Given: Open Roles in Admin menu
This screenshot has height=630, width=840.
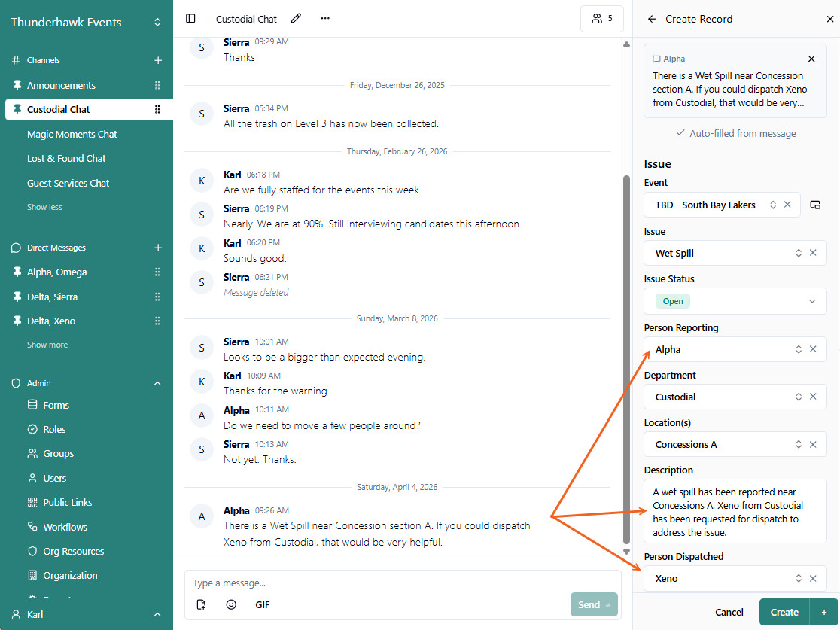Looking at the screenshot, I should [x=54, y=430].
